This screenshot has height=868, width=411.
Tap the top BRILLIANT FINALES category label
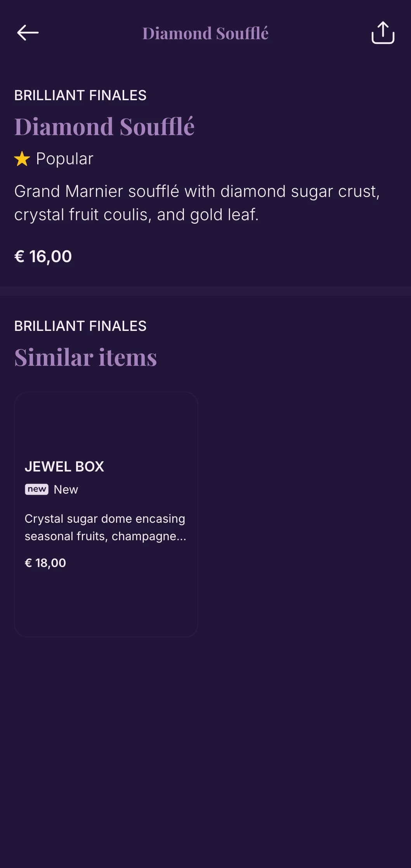(x=80, y=96)
